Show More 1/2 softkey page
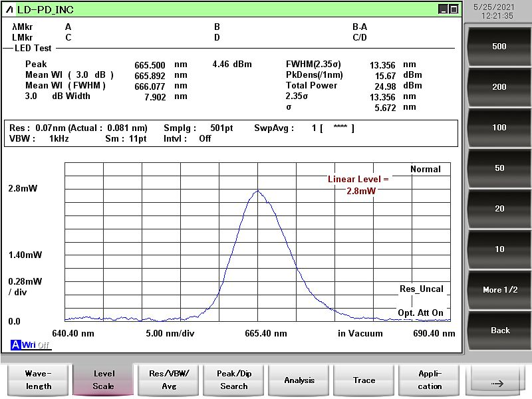 [x=499, y=290]
